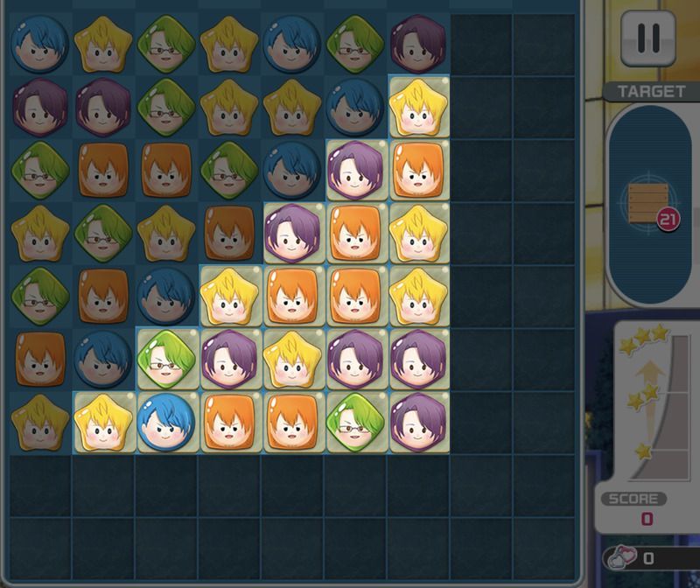Tap the blue-haired piece in the top-left corner

[39, 45]
